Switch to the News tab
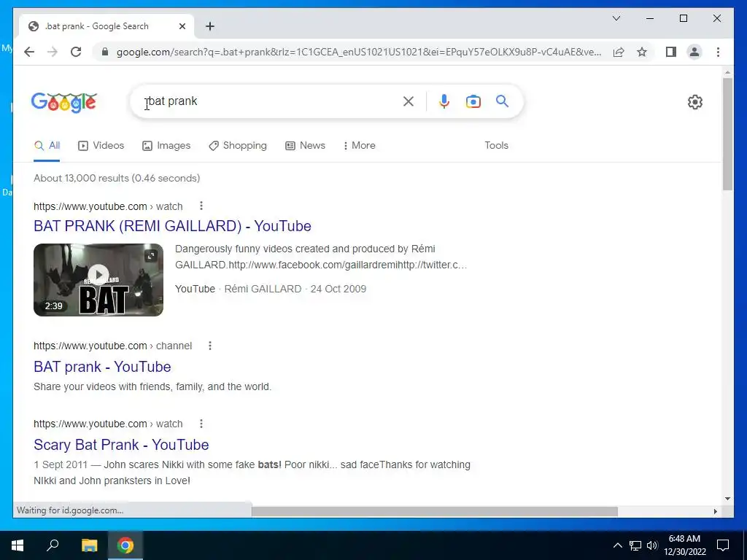 305,146
